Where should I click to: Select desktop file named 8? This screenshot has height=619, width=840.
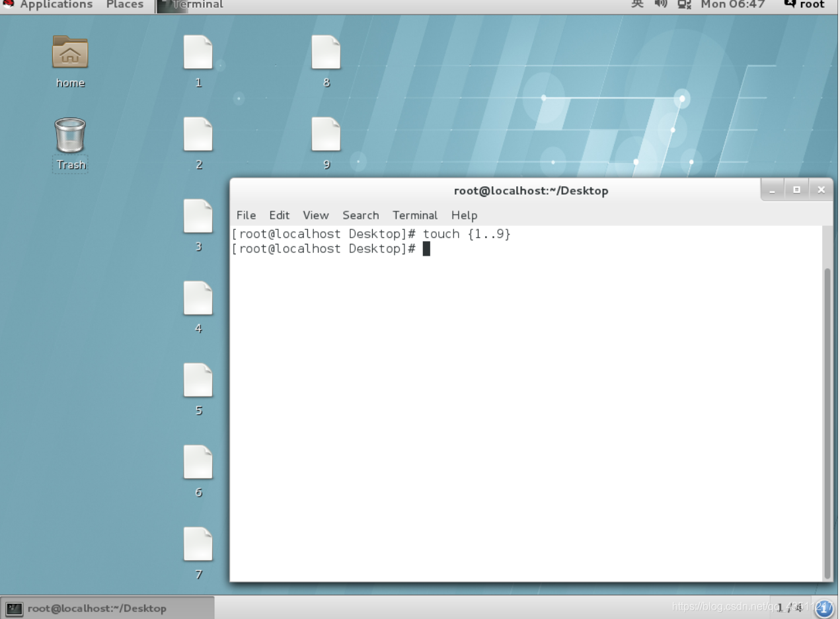tap(326, 53)
